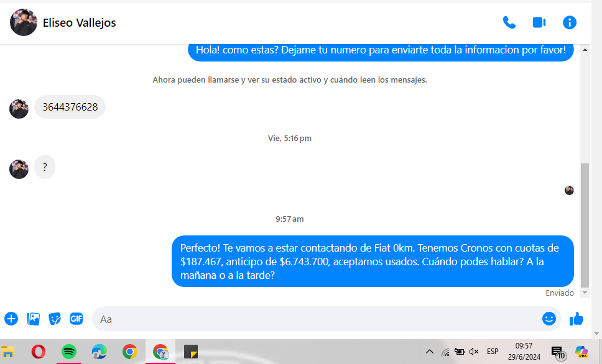Click the Eliseo Vallejos contact name

click(x=79, y=23)
